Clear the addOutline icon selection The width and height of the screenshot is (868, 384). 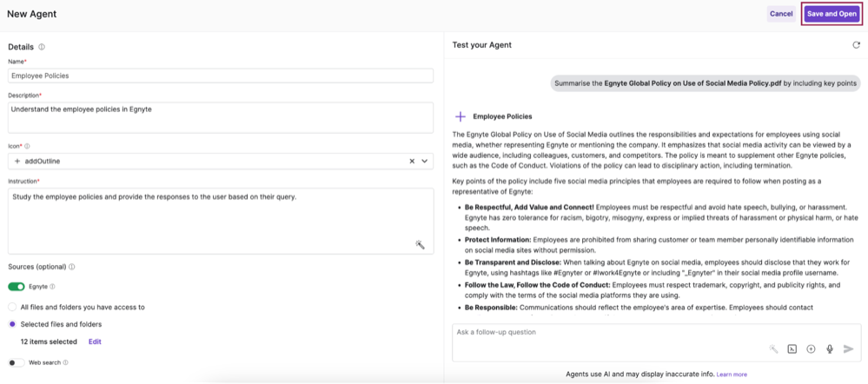[412, 162]
